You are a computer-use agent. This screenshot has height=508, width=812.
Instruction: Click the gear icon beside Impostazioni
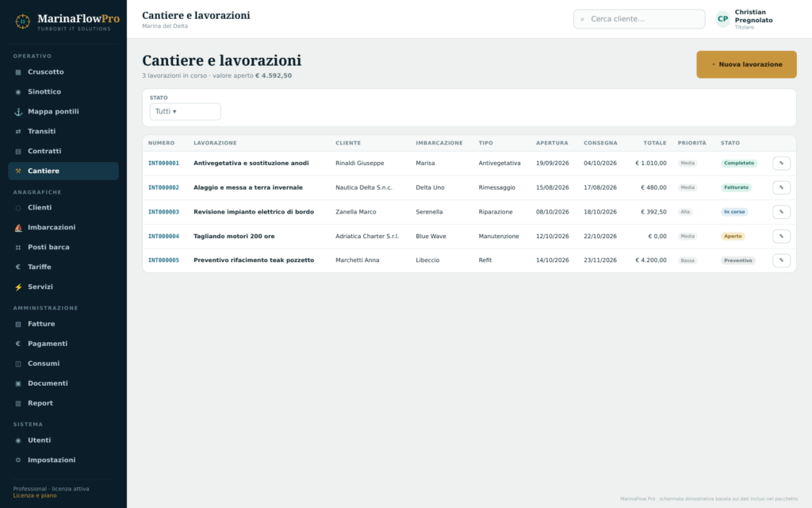[x=18, y=460]
